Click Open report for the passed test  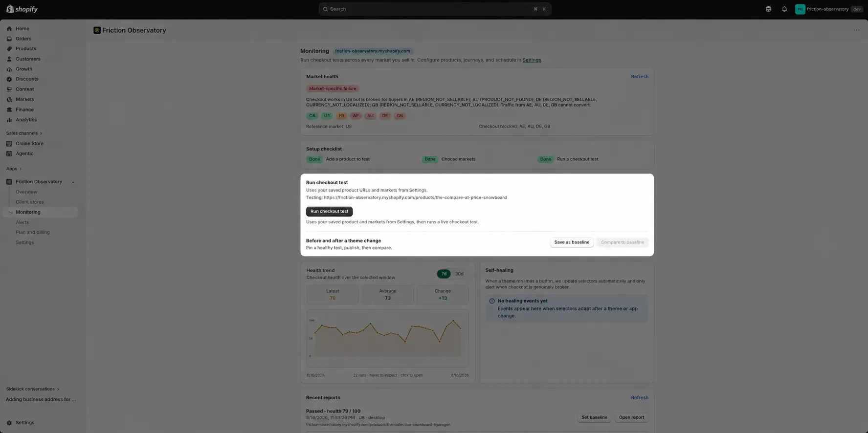click(x=631, y=417)
